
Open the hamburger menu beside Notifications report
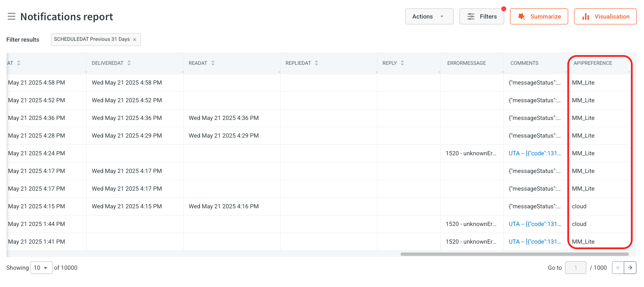[11, 16]
